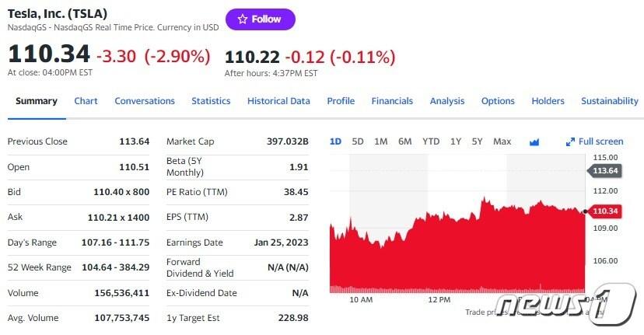
Task: Set chart range to 5D
Action: click(x=358, y=141)
